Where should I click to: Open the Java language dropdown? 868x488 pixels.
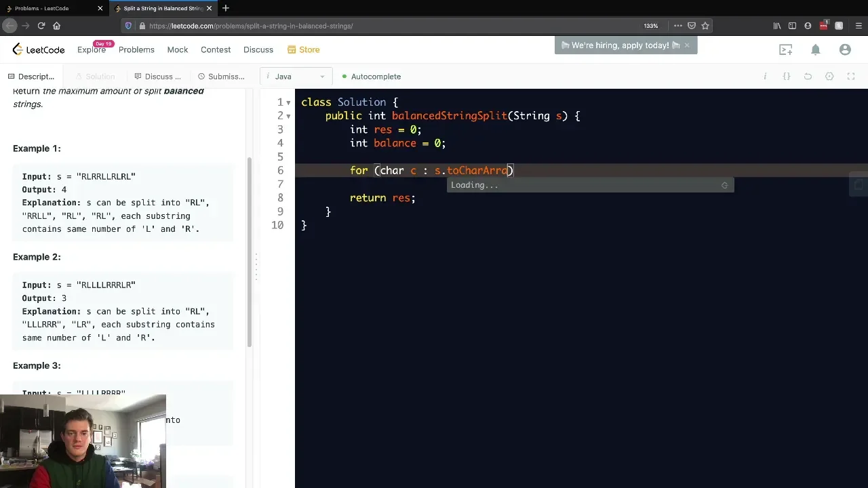(296, 77)
